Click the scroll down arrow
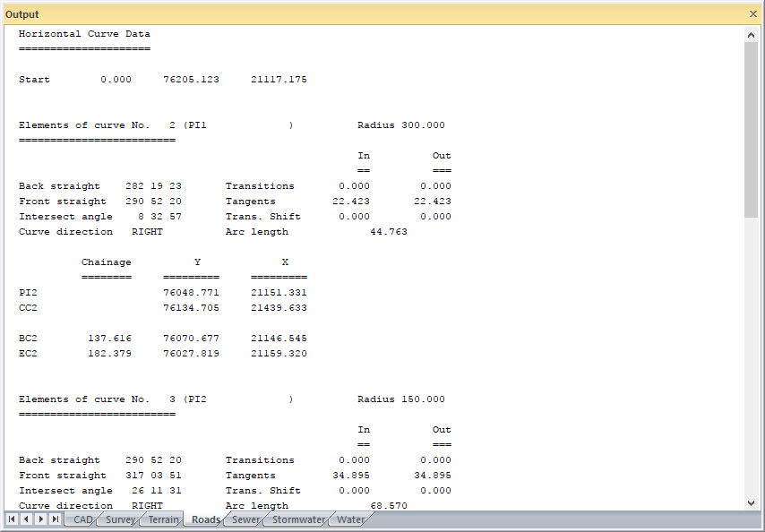 pyautogui.click(x=752, y=503)
